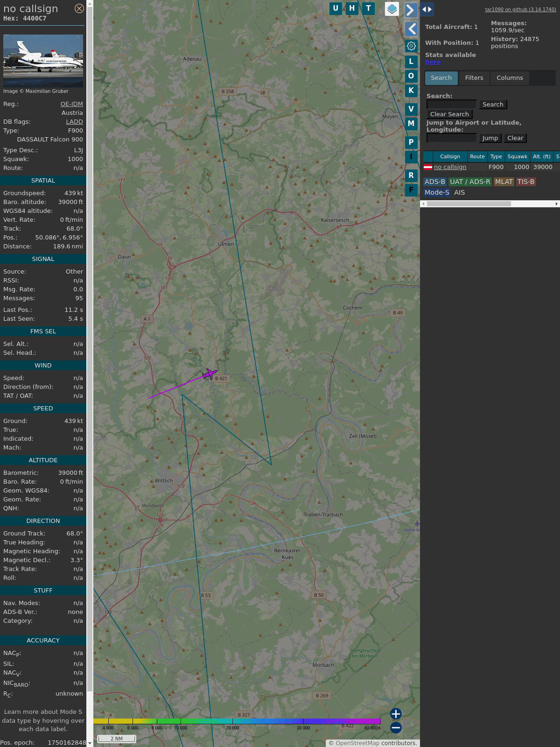Zoom out the map with minus icon

(x=396, y=727)
